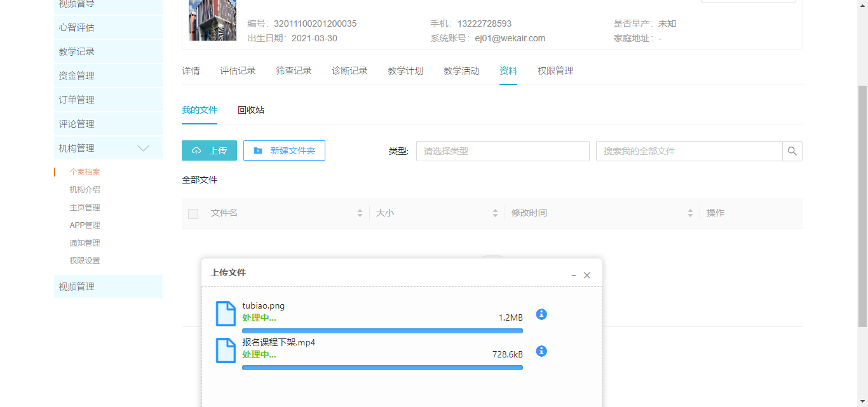Select 权限设置 submenu item

[x=85, y=261]
